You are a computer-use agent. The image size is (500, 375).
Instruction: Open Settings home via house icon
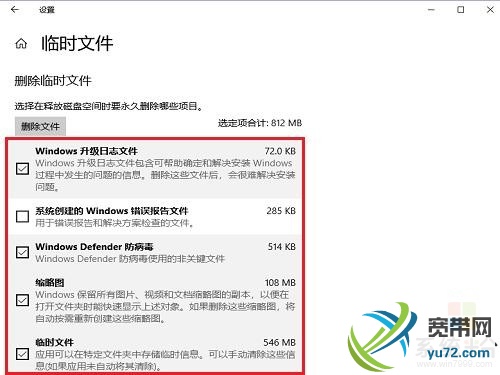[x=21, y=44]
